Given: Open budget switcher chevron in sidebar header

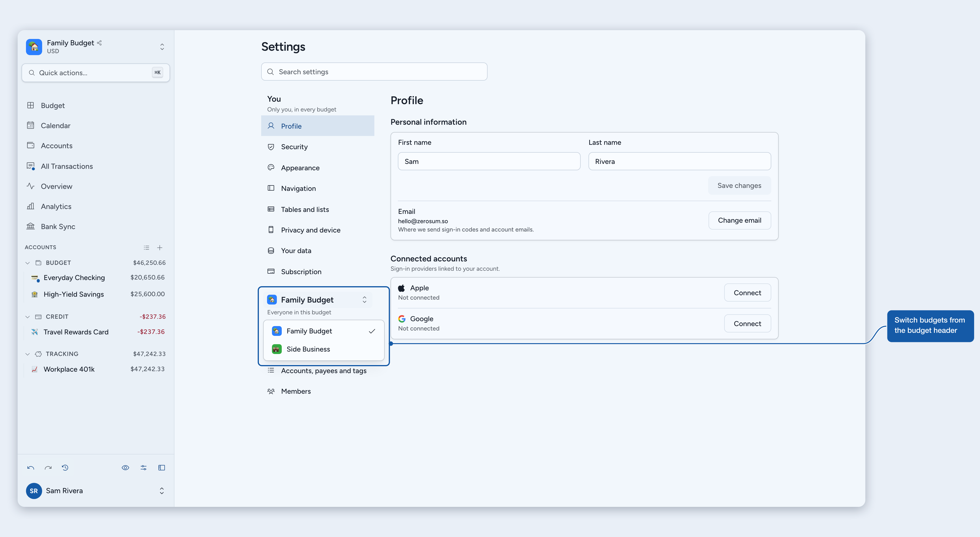Looking at the screenshot, I should (x=162, y=47).
